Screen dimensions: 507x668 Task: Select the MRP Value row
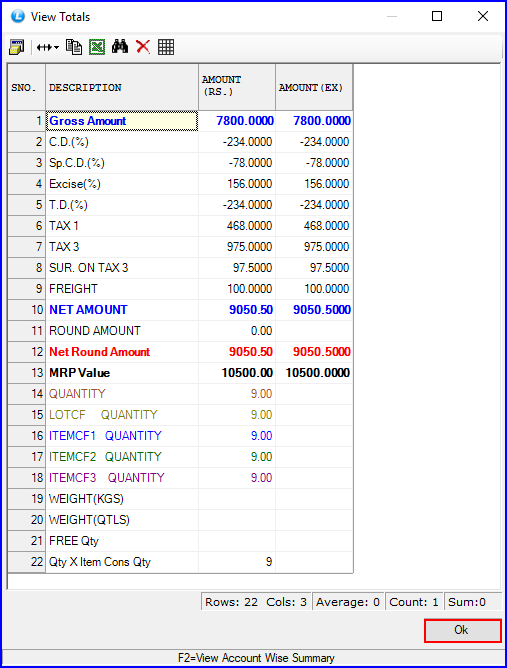[180, 373]
